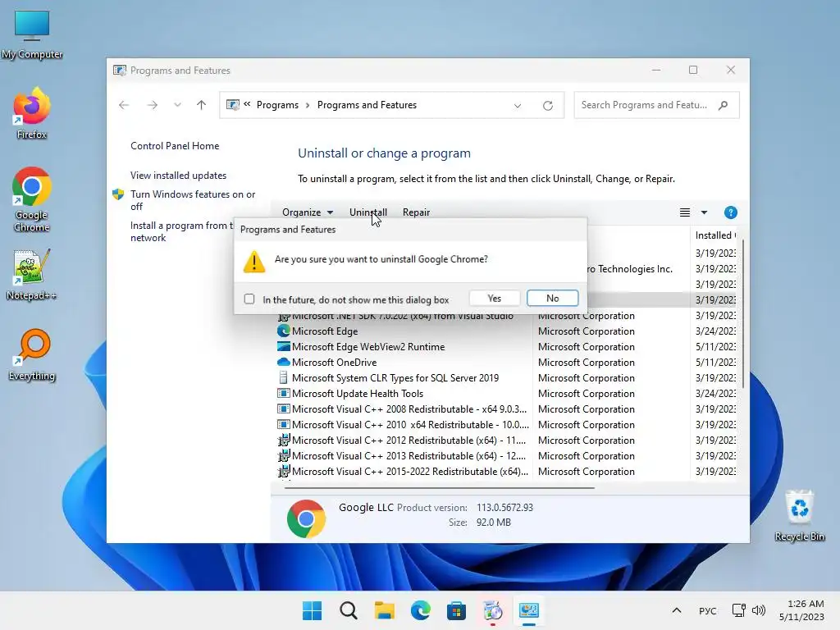Expand the address bar history dropdown
The image size is (840, 630).
click(518, 106)
